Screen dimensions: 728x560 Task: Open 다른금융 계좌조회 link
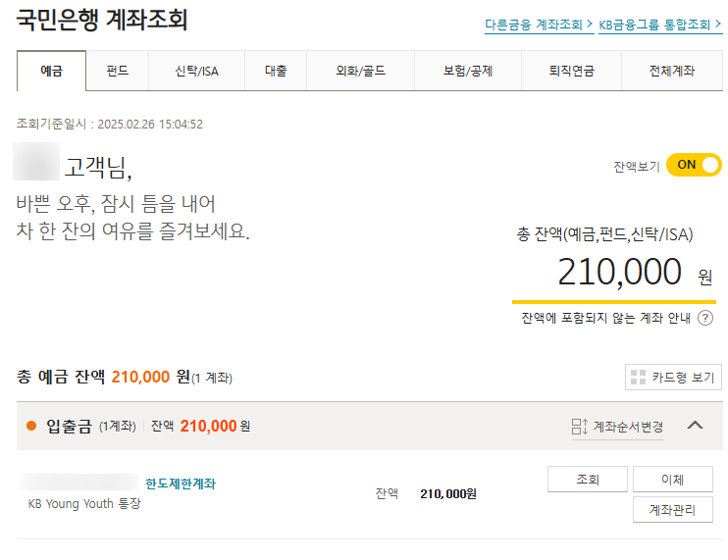coord(539,25)
